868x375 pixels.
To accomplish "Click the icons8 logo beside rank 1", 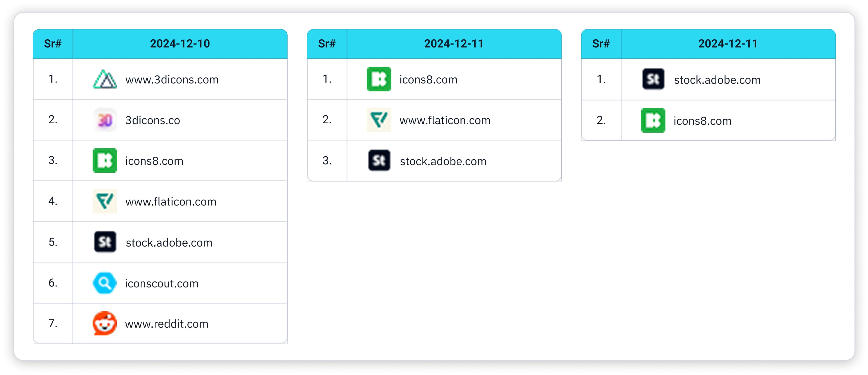I will [379, 79].
